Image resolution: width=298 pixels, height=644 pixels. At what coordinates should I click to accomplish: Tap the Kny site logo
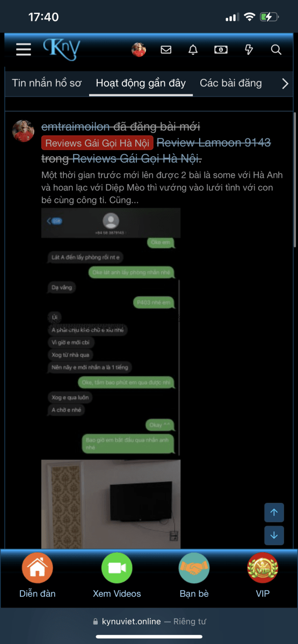[x=61, y=49]
